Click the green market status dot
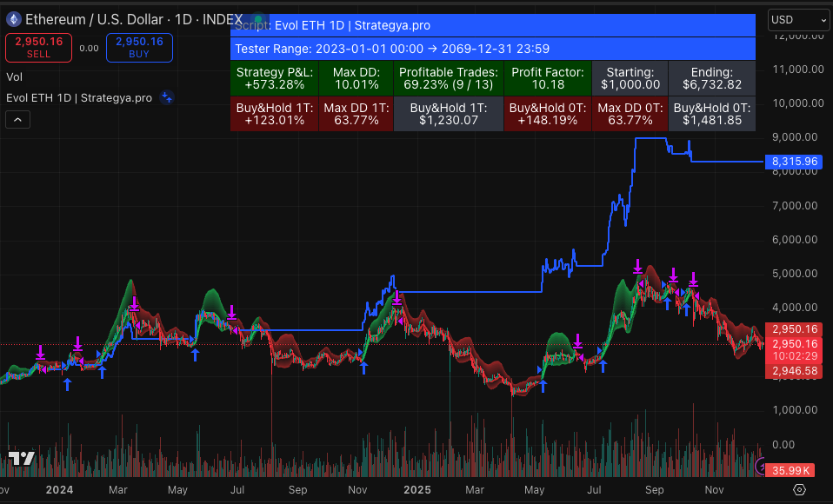This screenshot has width=833, height=504. click(257, 20)
